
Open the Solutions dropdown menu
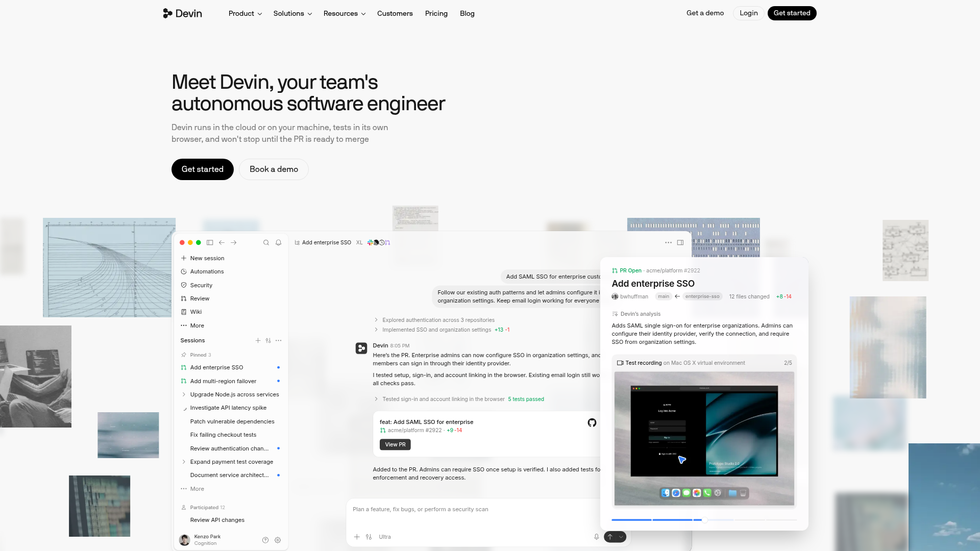292,14
